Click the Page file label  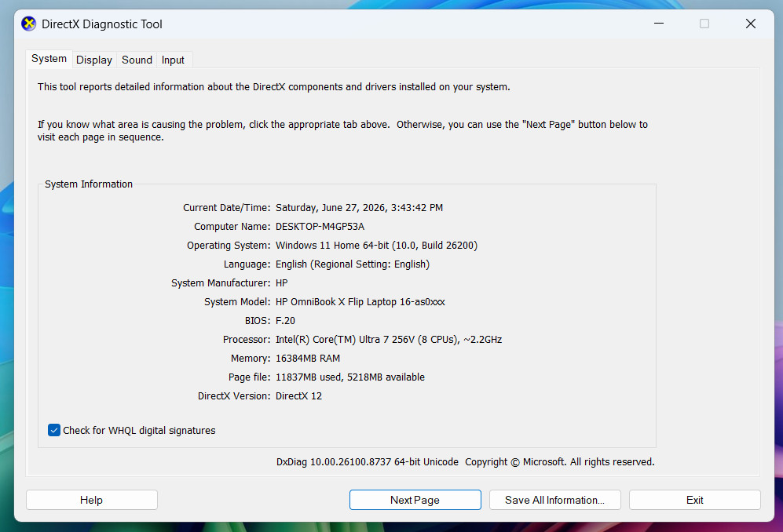[250, 377]
